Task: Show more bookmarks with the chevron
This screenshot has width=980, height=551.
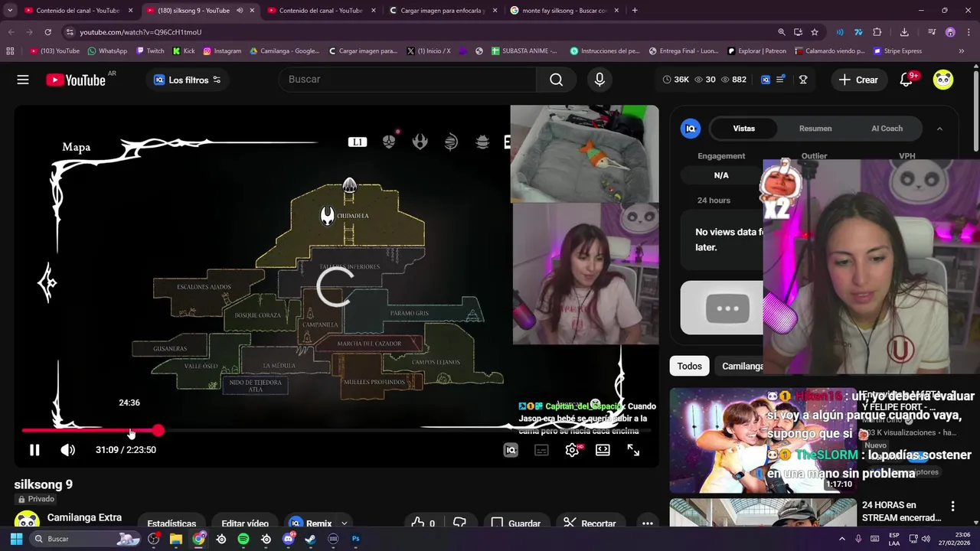Action: 962,51
